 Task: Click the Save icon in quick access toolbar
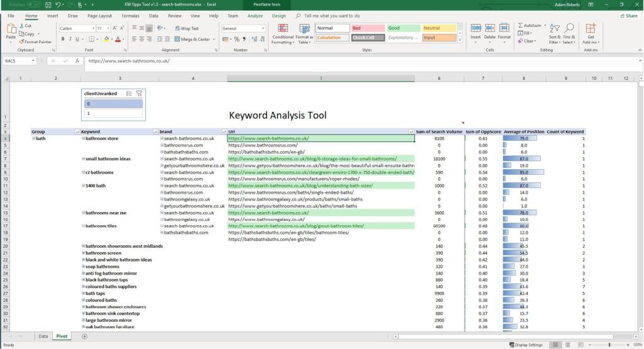pyautogui.click(x=48, y=5)
